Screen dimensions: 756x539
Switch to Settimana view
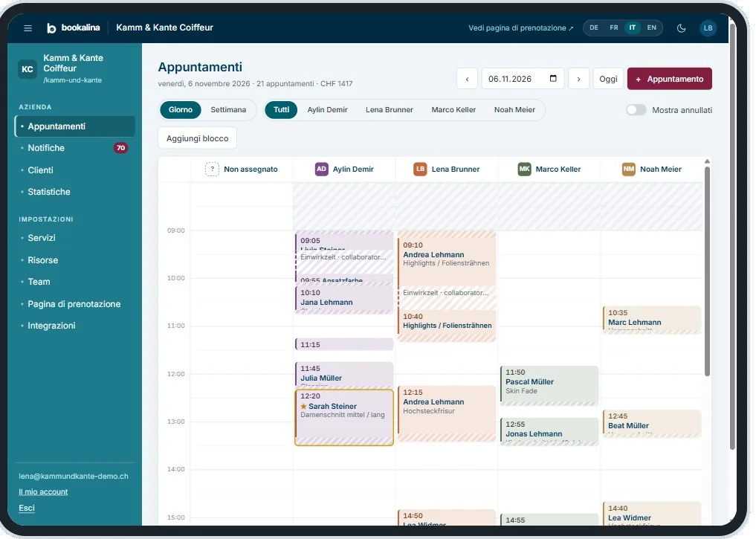[x=228, y=110]
